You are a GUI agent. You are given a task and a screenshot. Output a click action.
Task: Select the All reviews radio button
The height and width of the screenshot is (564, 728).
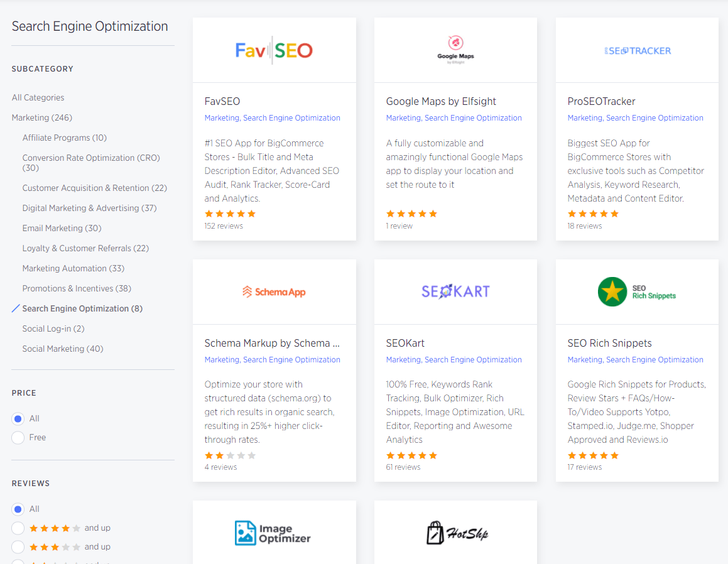[18, 509]
